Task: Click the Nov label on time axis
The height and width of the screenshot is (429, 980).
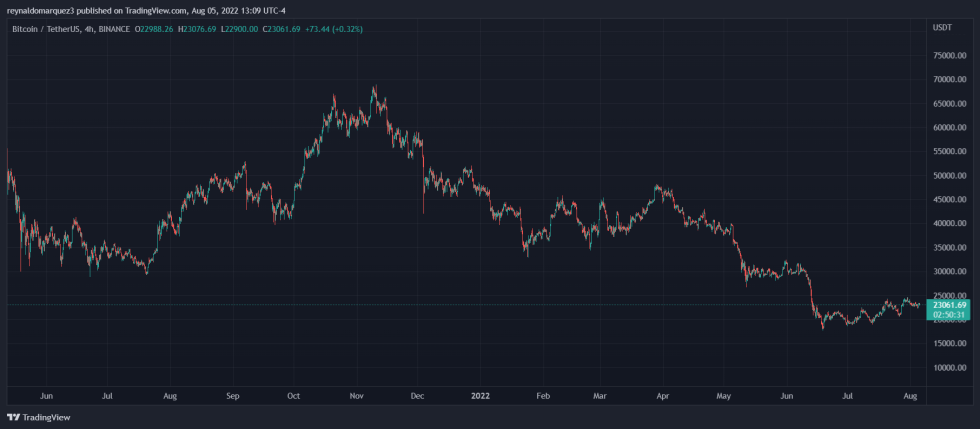Action: [x=357, y=395]
